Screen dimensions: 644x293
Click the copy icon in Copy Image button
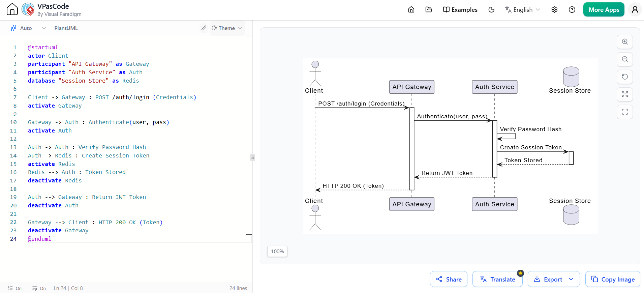click(594, 279)
